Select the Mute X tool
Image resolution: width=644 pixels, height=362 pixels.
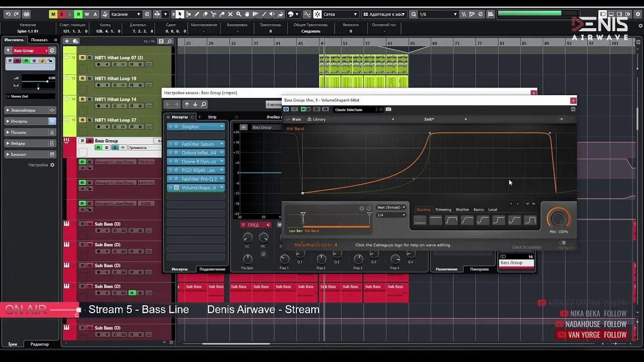point(230,14)
